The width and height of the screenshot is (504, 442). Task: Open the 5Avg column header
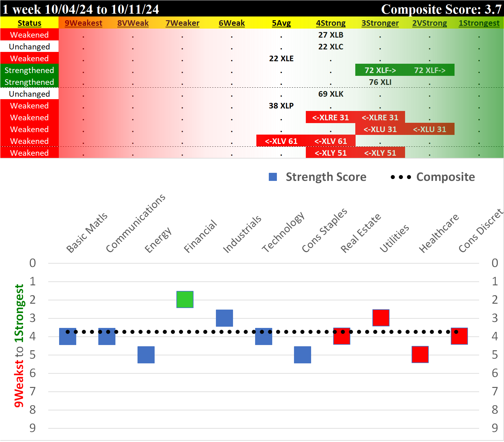tap(282, 23)
